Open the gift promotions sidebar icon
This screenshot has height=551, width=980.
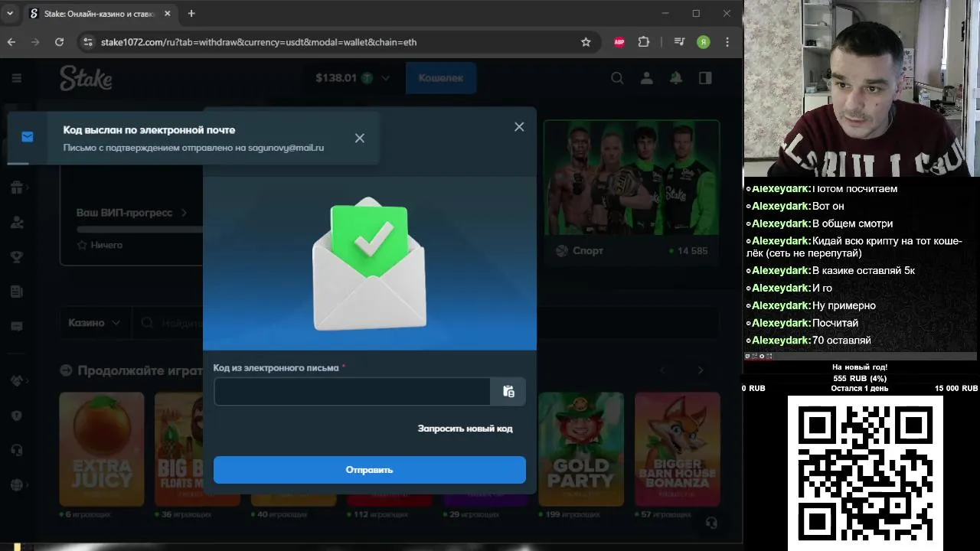point(17,187)
